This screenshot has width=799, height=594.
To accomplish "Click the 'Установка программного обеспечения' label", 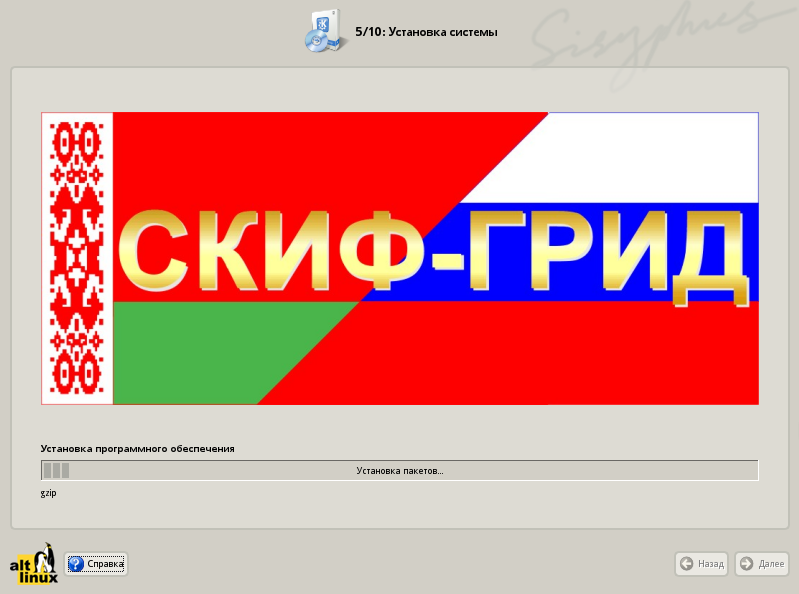I will pos(137,449).
